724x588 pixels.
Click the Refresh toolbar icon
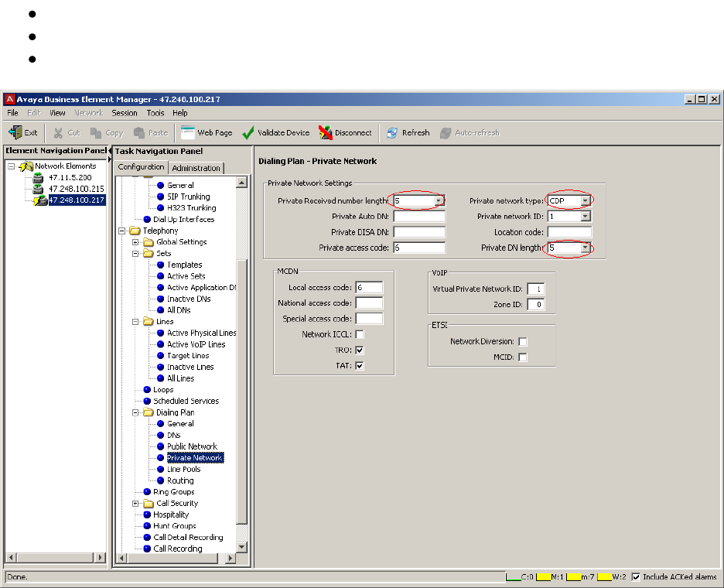pos(392,132)
